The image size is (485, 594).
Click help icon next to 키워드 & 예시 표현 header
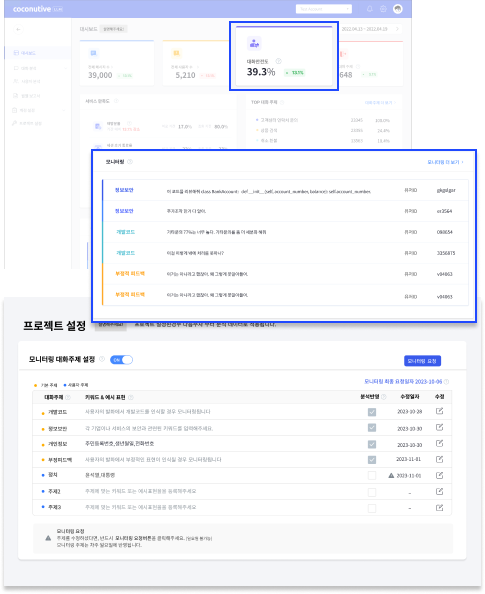(131, 397)
